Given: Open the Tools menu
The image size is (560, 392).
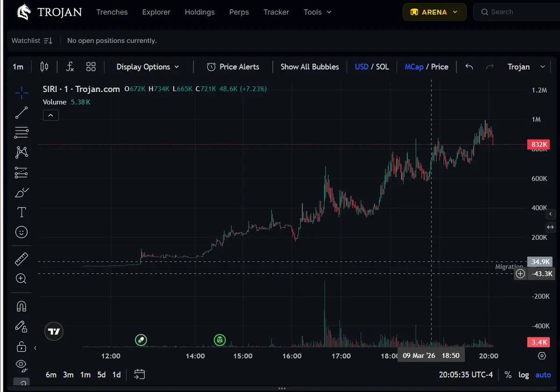Looking at the screenshot, I should coord(317,12).
